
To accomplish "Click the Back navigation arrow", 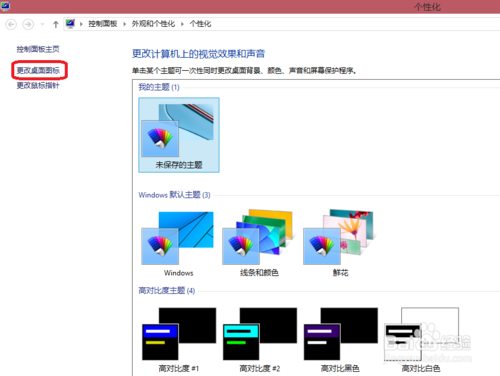I will pyautogui.click(x=11, y=24).
